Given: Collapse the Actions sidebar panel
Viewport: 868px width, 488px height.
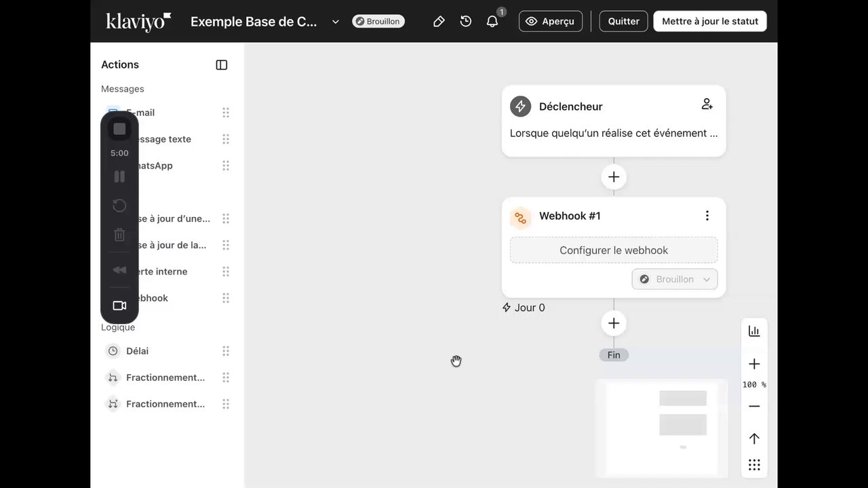Looking at the screenshot, I should coord(222,65).
